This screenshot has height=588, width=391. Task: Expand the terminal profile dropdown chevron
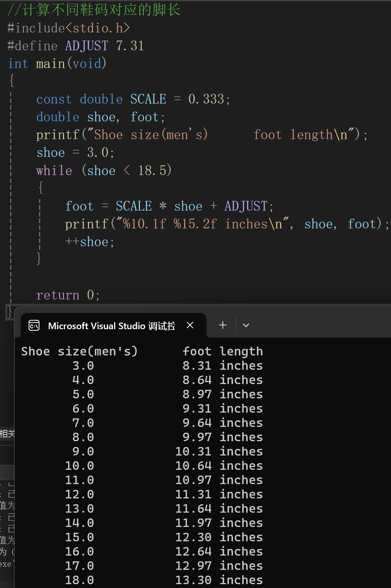click(x=246, y=325)
